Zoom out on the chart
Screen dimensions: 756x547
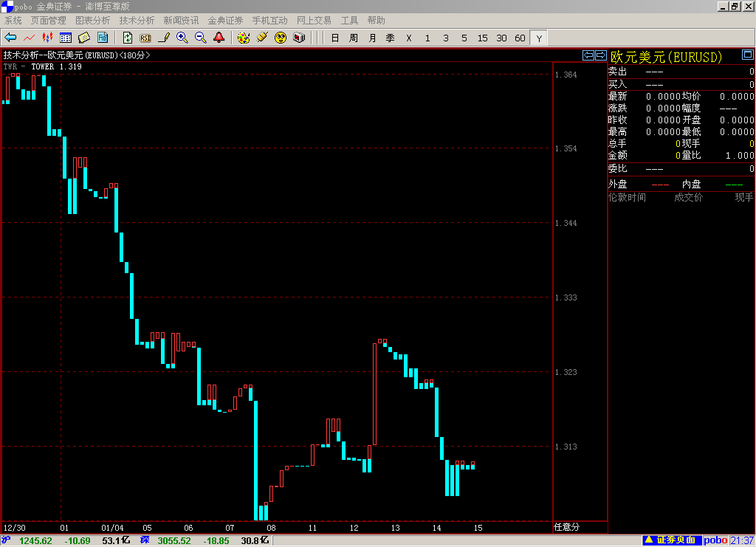[x=201, y=38]
